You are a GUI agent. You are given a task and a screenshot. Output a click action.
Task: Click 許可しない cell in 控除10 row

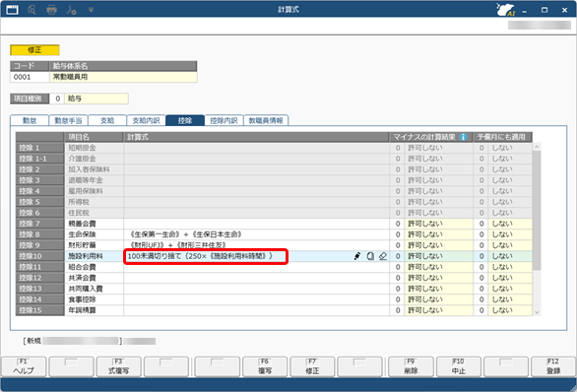tap(438, 256)
